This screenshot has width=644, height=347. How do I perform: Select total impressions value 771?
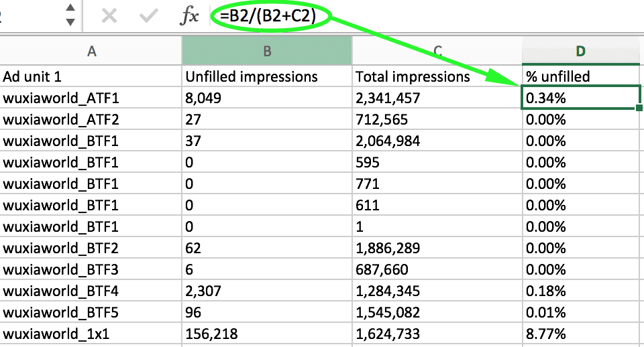tap(437, 184)
